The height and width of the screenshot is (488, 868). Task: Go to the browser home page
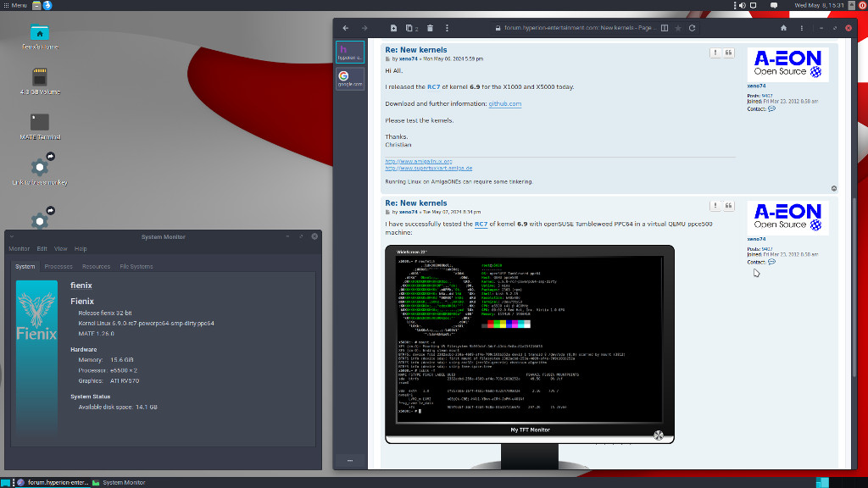coord(783,28)
